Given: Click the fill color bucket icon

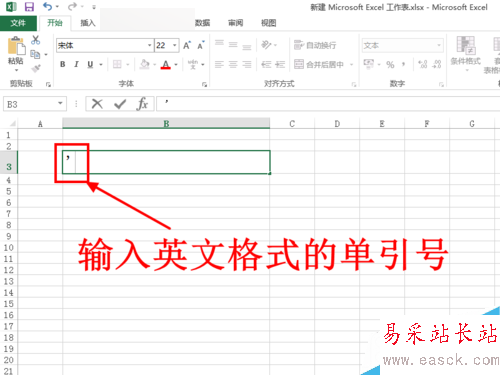Looking at the screenshot, I should tap(145, 64).
